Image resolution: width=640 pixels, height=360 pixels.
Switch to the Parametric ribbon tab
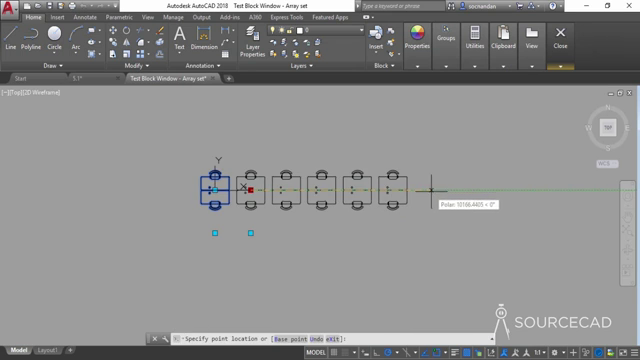pyautogui.click(x=119, y=17)
